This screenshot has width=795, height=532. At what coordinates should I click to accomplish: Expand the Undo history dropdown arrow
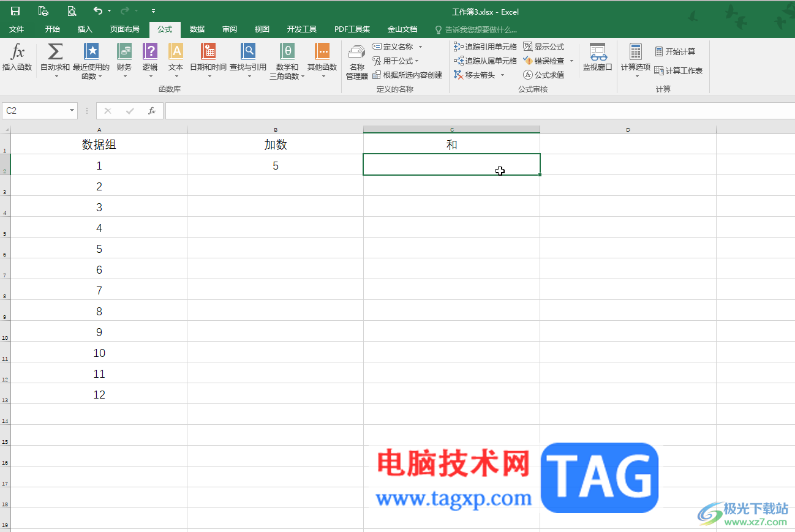109,11
